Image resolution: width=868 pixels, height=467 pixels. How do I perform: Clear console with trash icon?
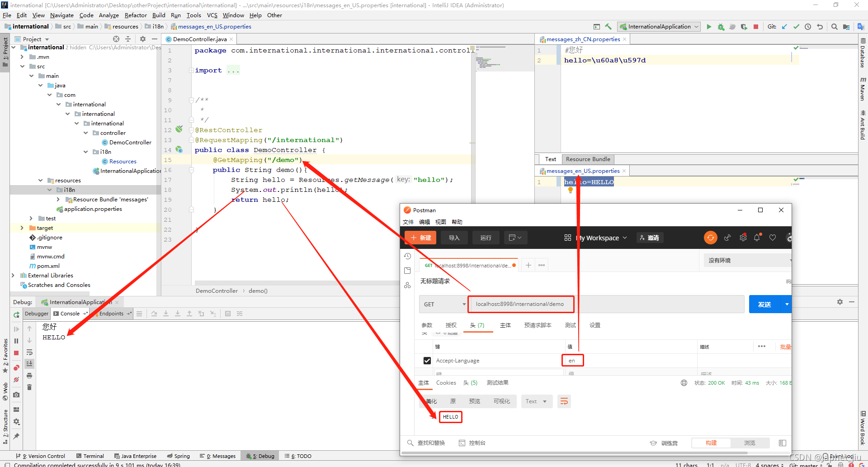pos(29,387)
